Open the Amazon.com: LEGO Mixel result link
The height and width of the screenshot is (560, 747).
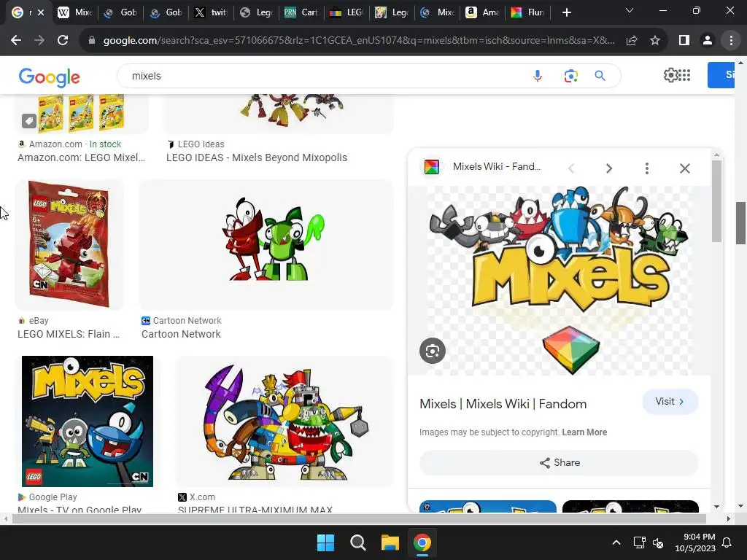click(82, 157)
